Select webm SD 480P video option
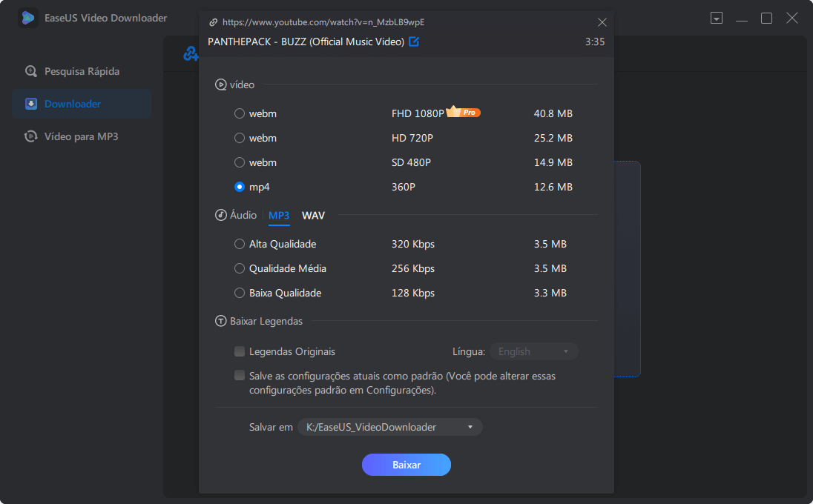Screen dimensions: 813x504 click(x=240, y=162)
